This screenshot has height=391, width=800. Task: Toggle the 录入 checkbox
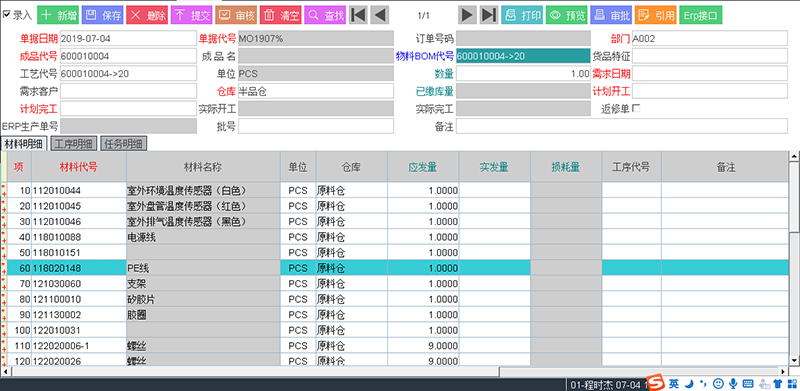point(7,14)
